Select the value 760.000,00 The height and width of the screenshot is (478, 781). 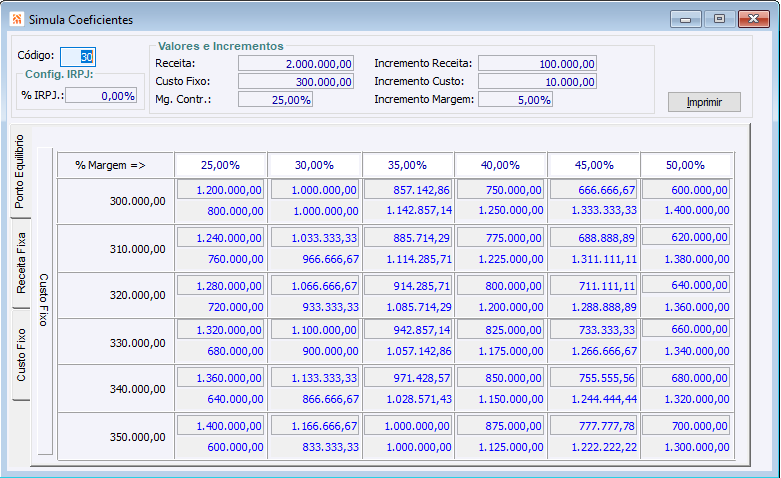click(x=235, y=259)
